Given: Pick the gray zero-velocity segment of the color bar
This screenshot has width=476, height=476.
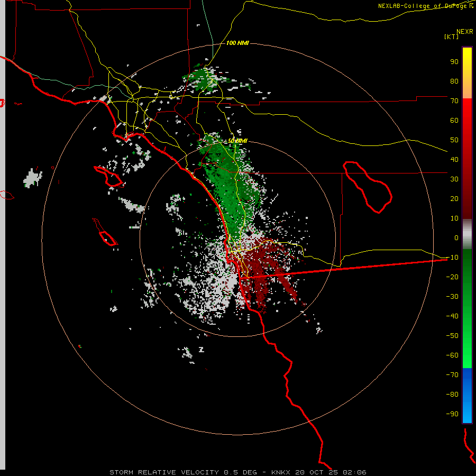Looking at the screenshot, I should point(467,234).
